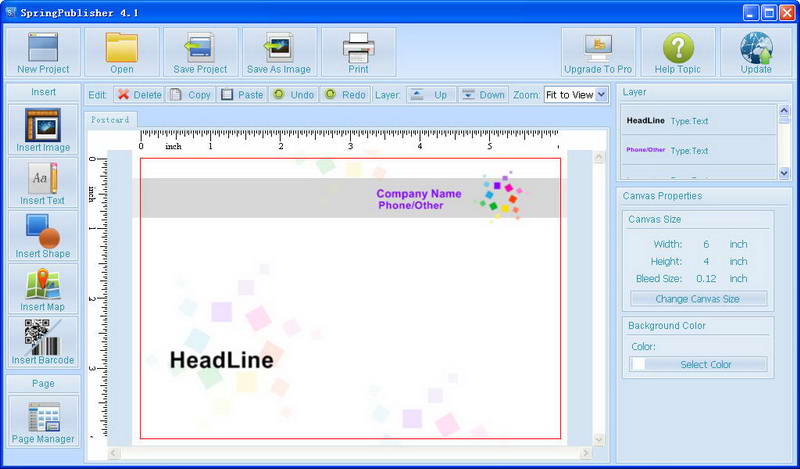Image resolution: width=800 pixels, height=469 pixels.
Task: Open the Page Manager
Action: (x=43, y=422)
